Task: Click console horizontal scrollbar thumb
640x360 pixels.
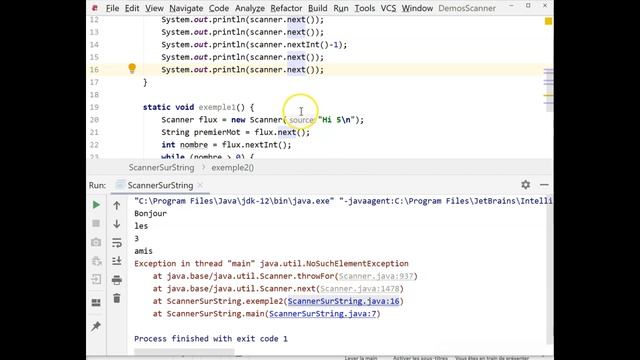Action: coord(184,351)
